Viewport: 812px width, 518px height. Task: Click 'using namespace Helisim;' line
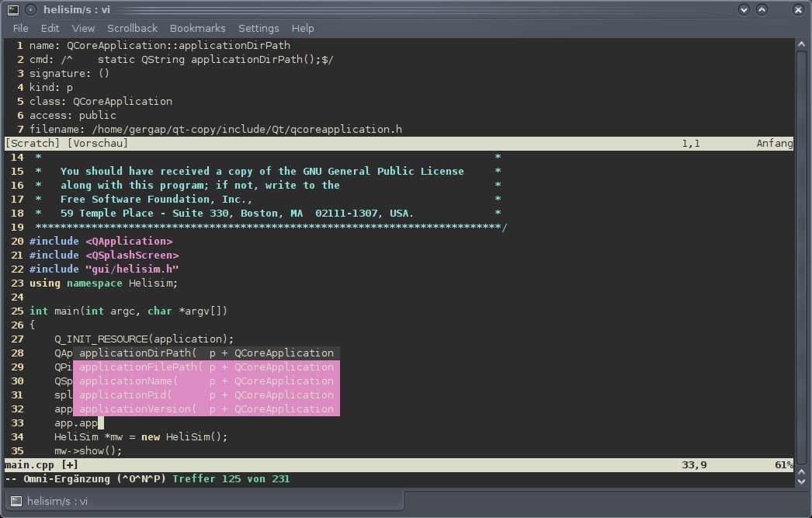coord(103,283)
